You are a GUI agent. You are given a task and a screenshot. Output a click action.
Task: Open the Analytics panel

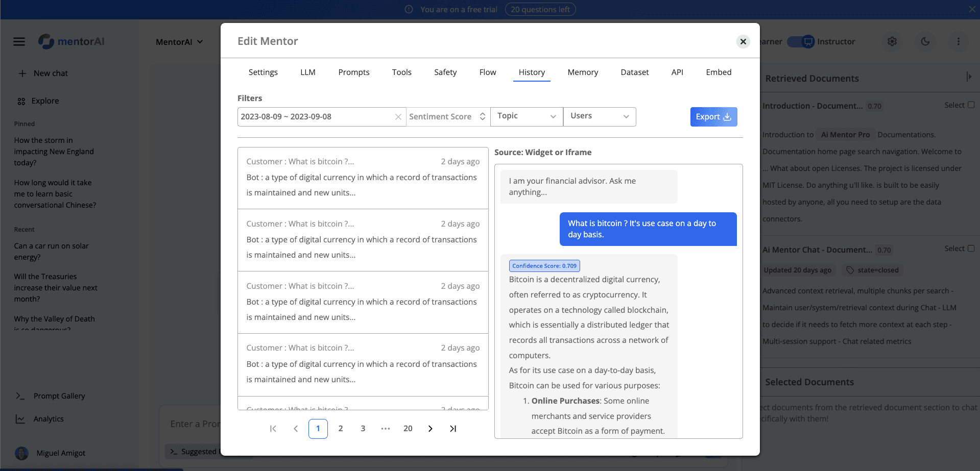(48, 418)
